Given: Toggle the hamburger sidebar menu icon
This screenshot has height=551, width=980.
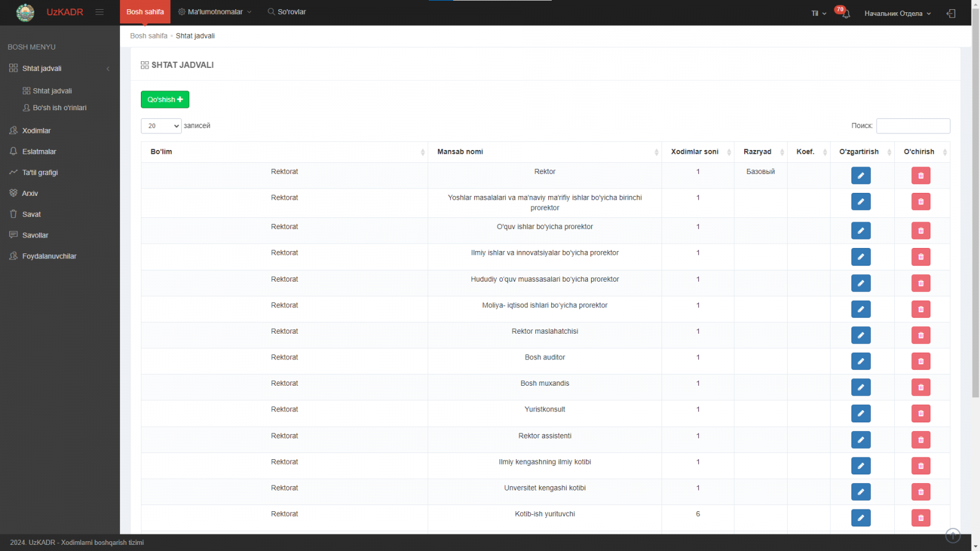Looking at the screenshot, I should pos(99,12).
